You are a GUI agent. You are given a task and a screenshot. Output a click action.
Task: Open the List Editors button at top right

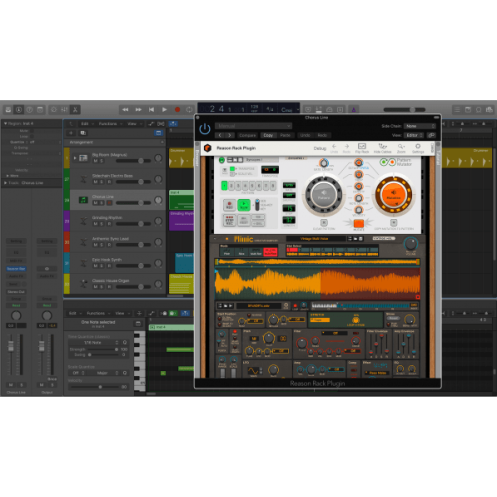[x=457, y=110]
